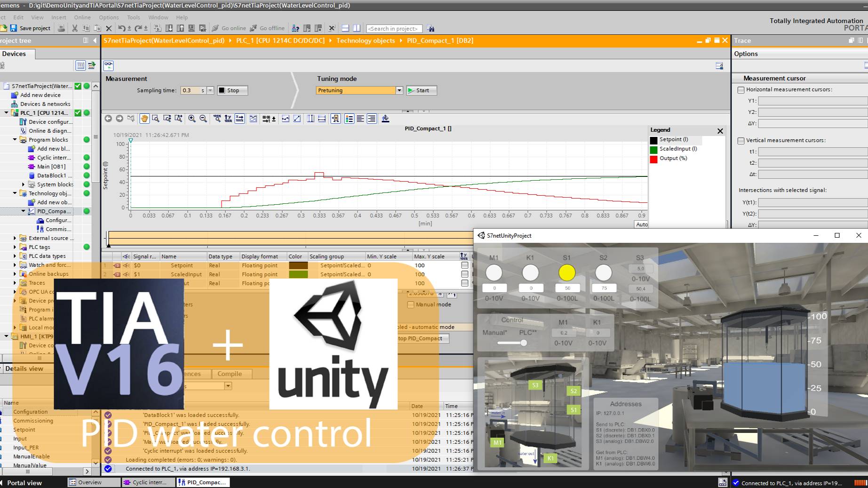Open the Options menu

(x=109, y=17)
